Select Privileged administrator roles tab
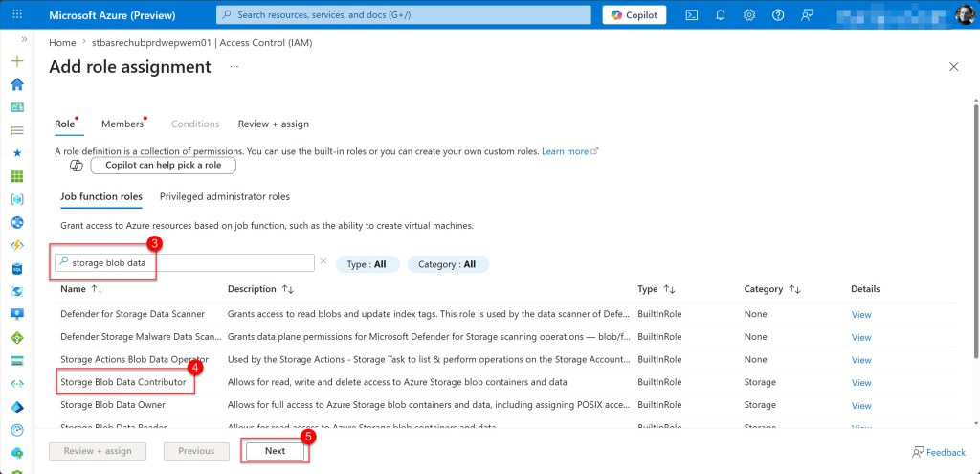Viewport: 980px width, 474px height. 225,196
